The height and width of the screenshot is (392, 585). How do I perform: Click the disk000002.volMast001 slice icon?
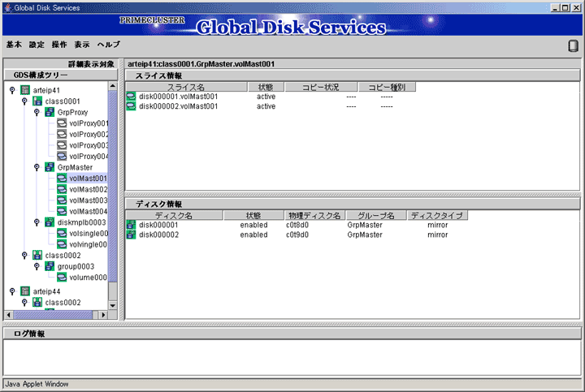[x=131, y=106]
